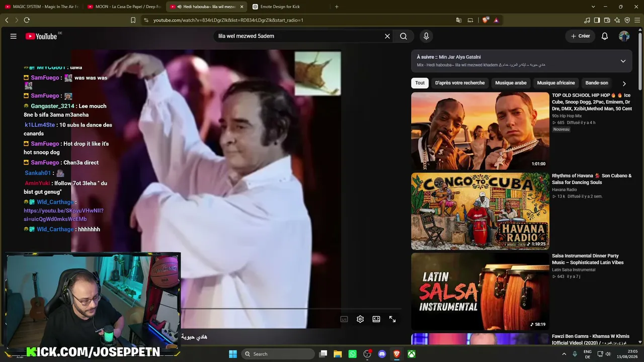Click the taskbar Search box

pos(277,354)
